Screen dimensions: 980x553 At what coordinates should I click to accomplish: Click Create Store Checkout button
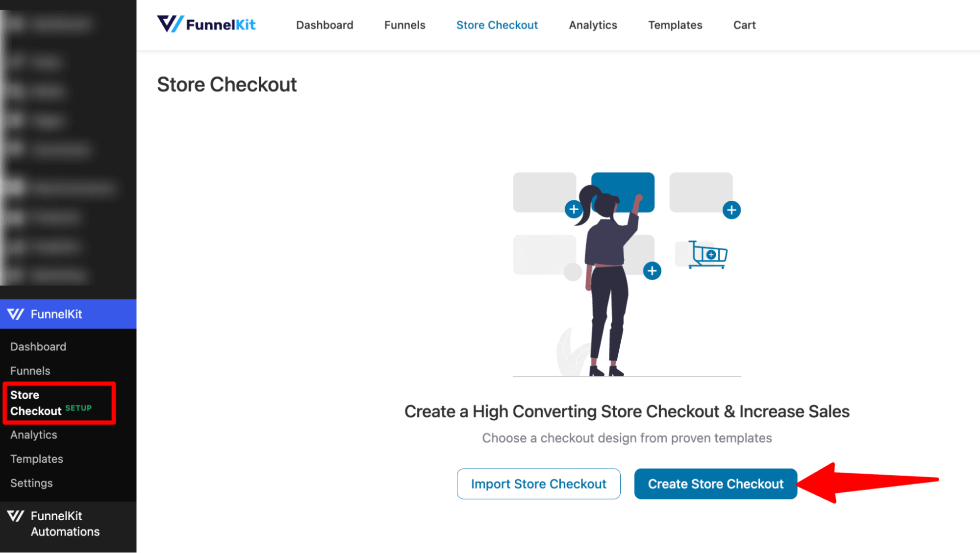[715, 484]
